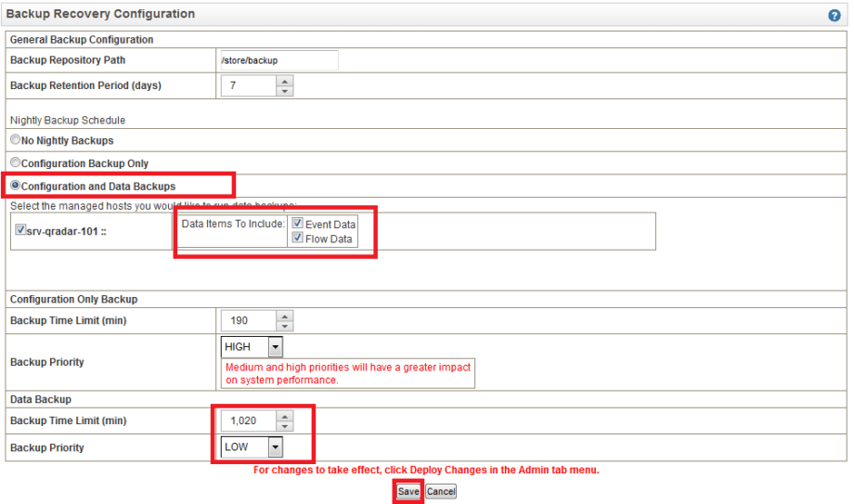Click the Data Backup Time Limit field
The height and width of the screenshot is (504, 854).
tap(248, 421)
